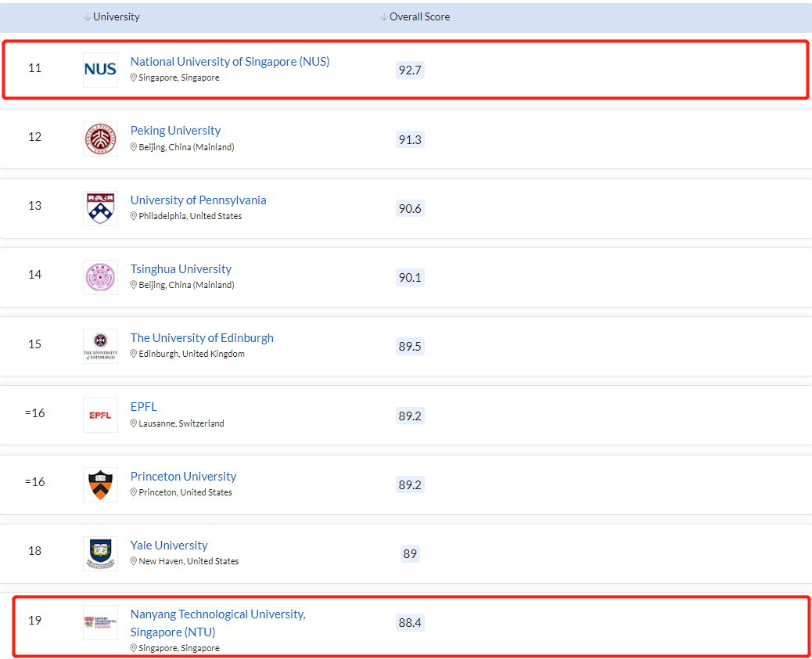Viewport: 812px width, 659px height.
Task: Open Peking University link
Action: [x=175, y=131]
